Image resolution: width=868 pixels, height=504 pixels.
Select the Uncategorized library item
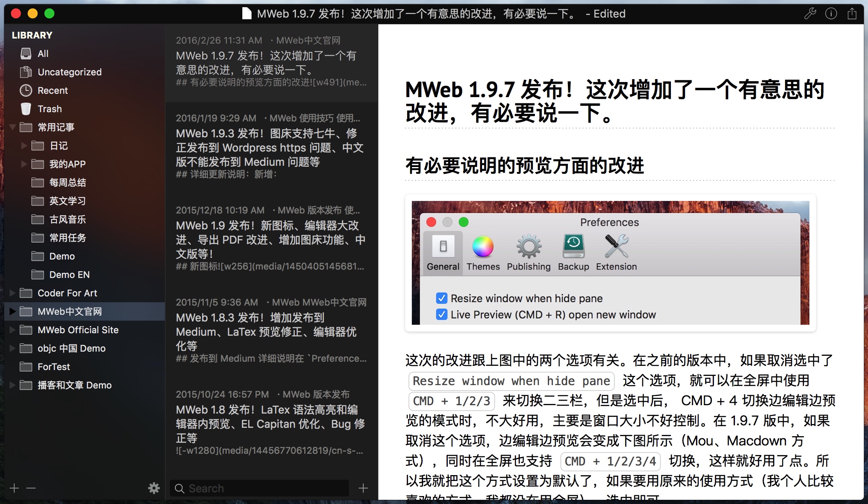[x=69, y=72]
